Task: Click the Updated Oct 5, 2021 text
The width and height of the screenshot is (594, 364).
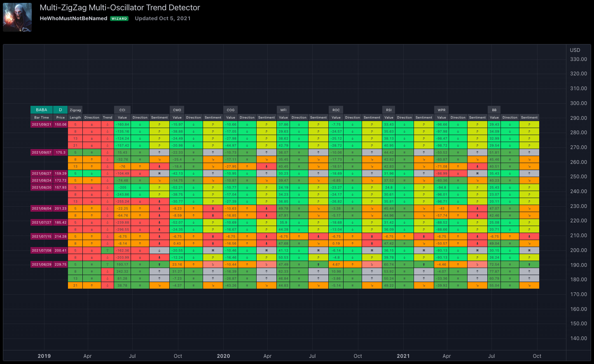Action: click(163, 19)
